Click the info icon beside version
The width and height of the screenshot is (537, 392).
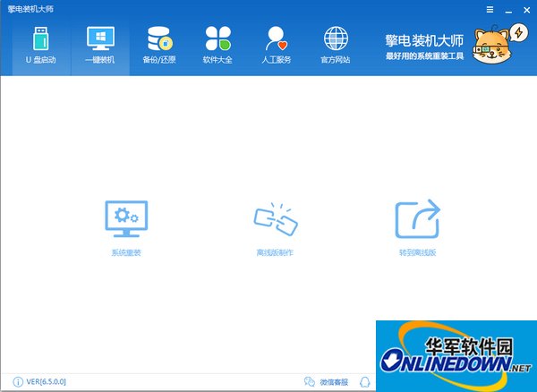pyautogui.click(x=18, y=382)
